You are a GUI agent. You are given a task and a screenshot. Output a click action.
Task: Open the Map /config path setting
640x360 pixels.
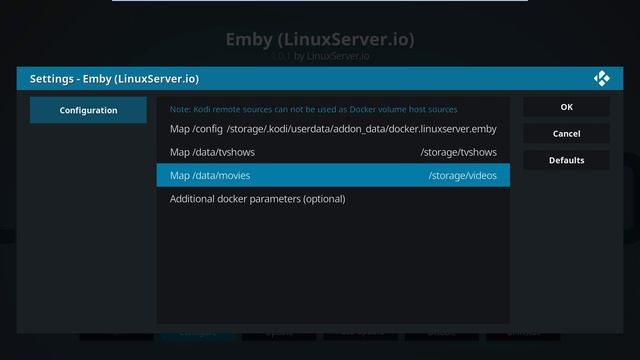pos(333,129)
